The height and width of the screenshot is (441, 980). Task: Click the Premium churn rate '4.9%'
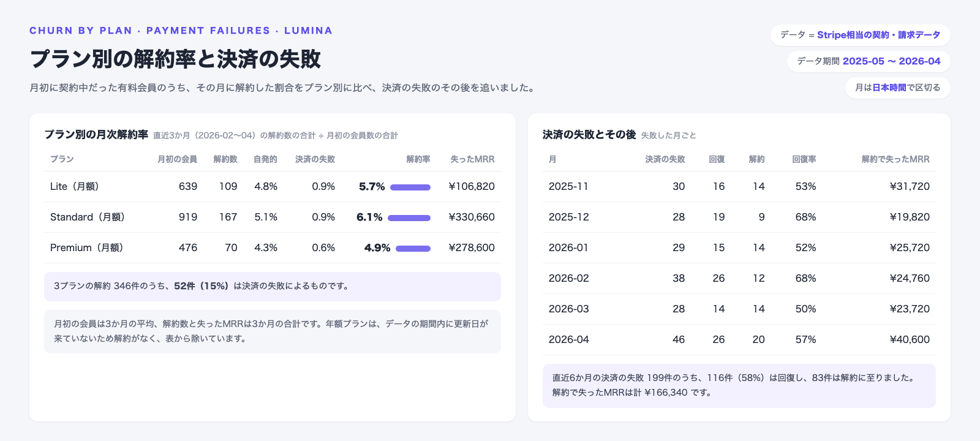tap(377, 248)
